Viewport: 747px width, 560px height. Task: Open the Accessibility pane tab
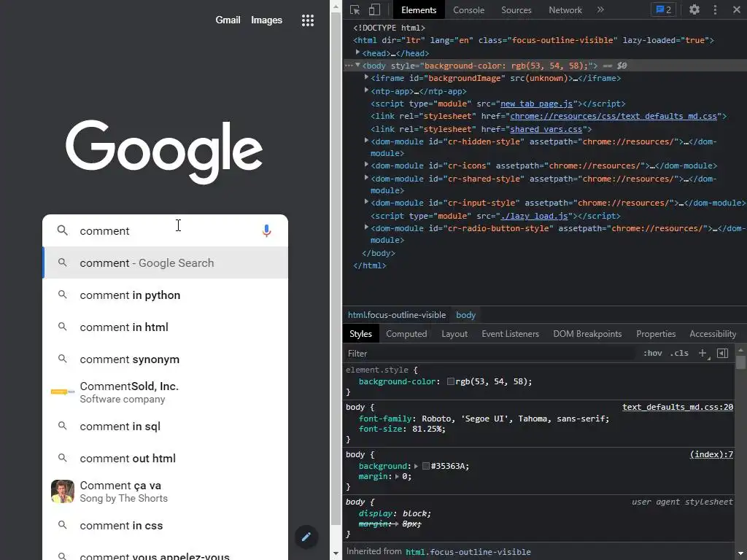click(713, 334)
